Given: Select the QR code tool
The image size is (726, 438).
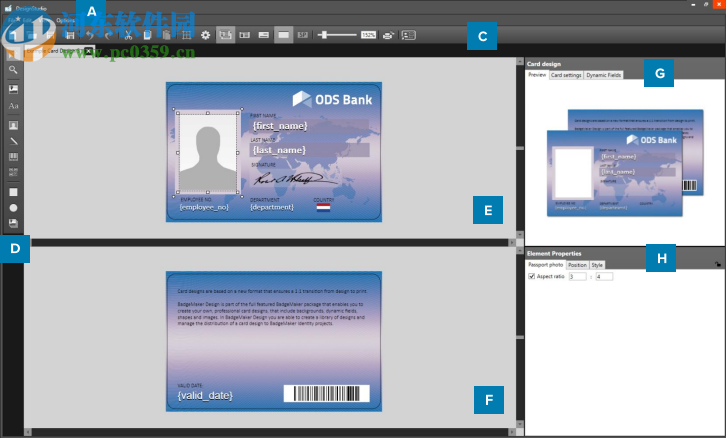Looking at the screenshot, I should pos(13,172).
